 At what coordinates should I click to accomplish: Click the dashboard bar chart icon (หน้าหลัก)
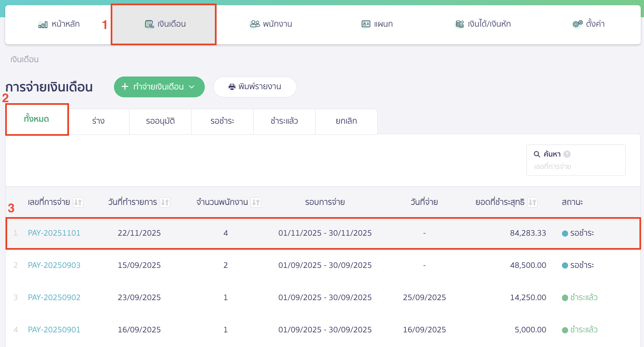43,24
